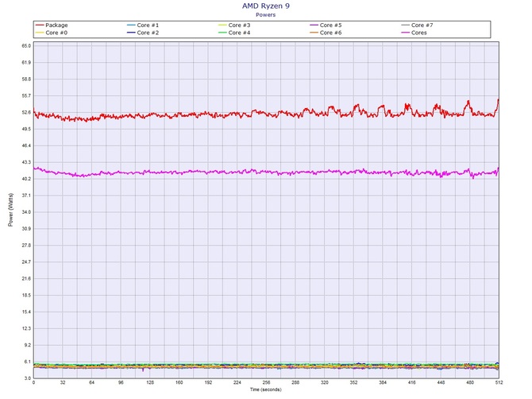Click the Power (Watts) axis label

click(10, 210)
